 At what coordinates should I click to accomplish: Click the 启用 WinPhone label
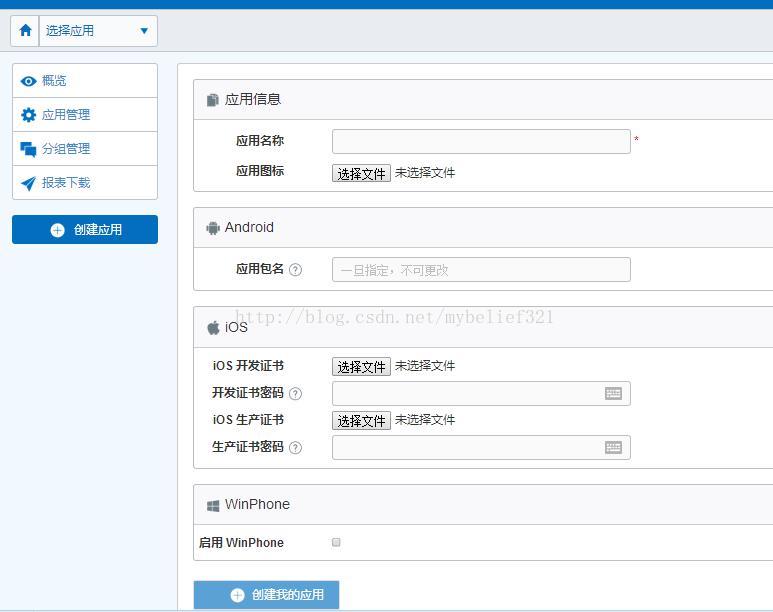tap(241, 542)
